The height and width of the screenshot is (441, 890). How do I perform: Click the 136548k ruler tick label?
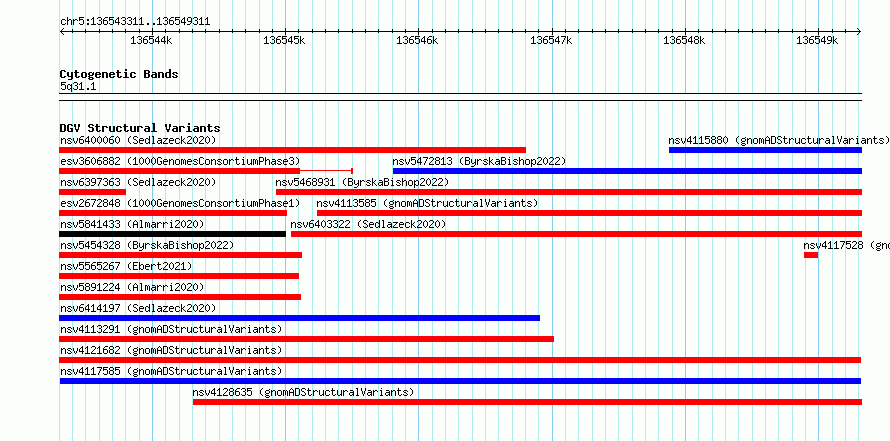(684, 41)
